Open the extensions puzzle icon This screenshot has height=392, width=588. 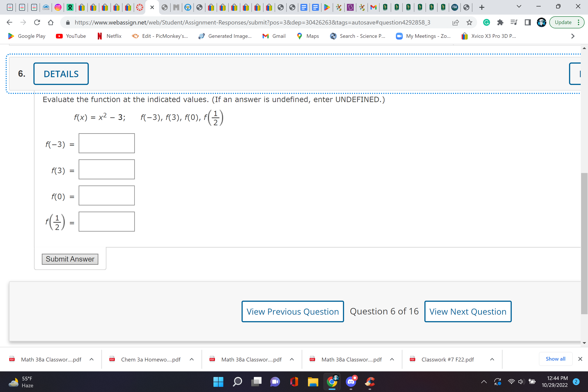500,22
